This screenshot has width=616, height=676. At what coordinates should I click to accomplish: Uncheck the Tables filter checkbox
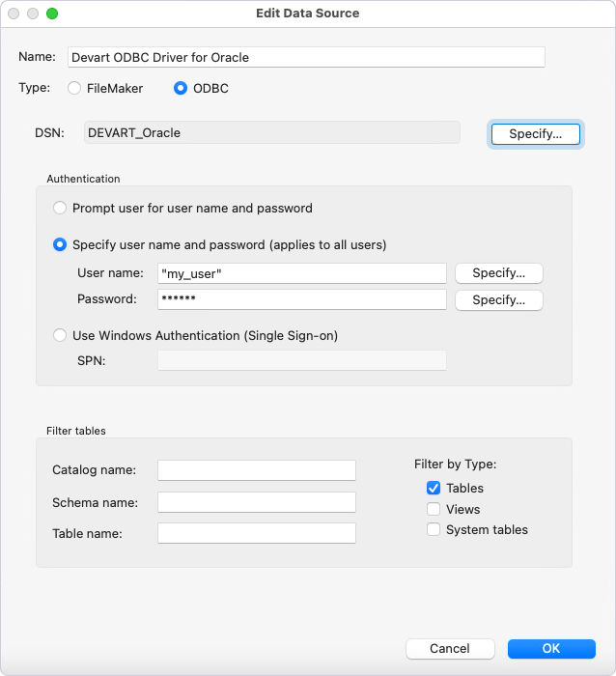coord(434,488)
